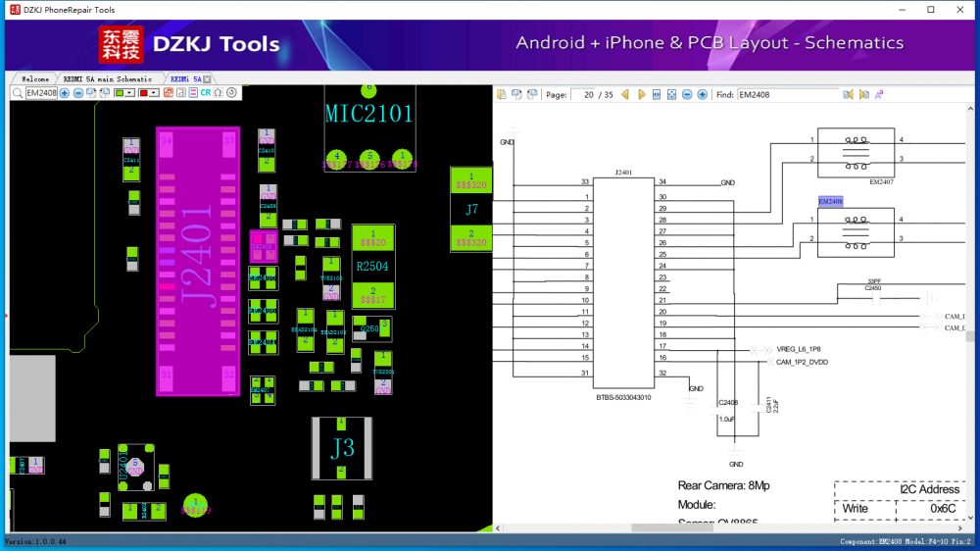
Task: Click the orange flip board icon
Action: 169,93
